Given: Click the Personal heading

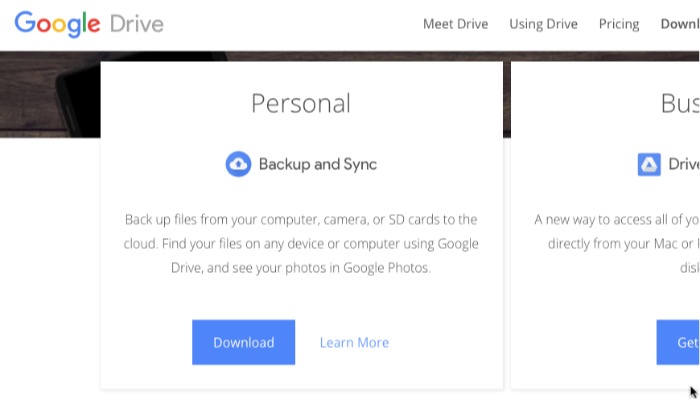Looking at the screenshot, I should 301,103.
